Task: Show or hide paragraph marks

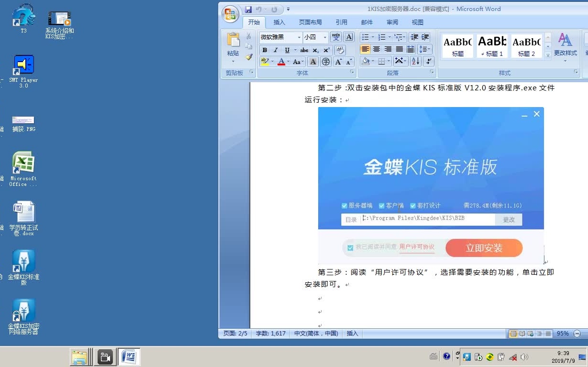Action: pos(429,61)
